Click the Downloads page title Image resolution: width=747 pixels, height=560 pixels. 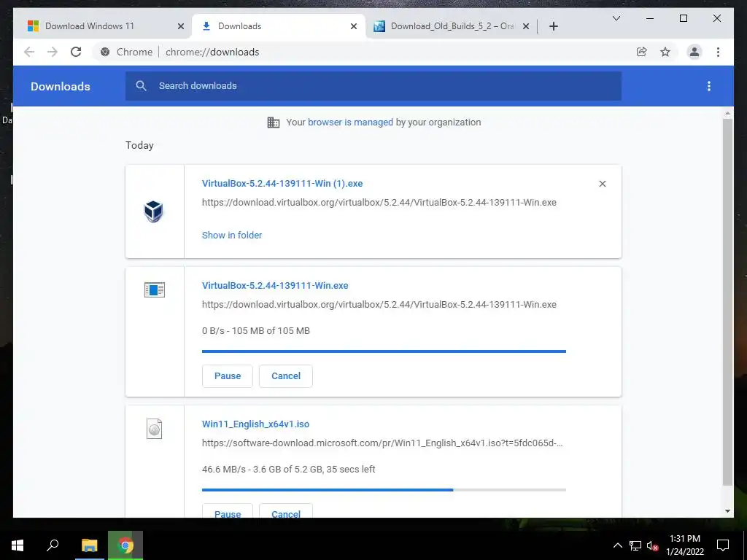pyautogui.click(x=61, y=86)
